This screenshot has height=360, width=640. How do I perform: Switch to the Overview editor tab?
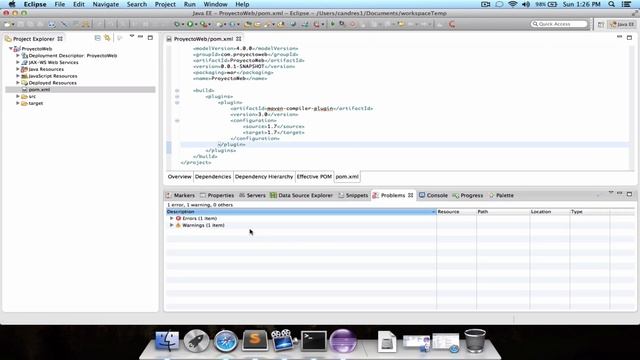(180, 177)
